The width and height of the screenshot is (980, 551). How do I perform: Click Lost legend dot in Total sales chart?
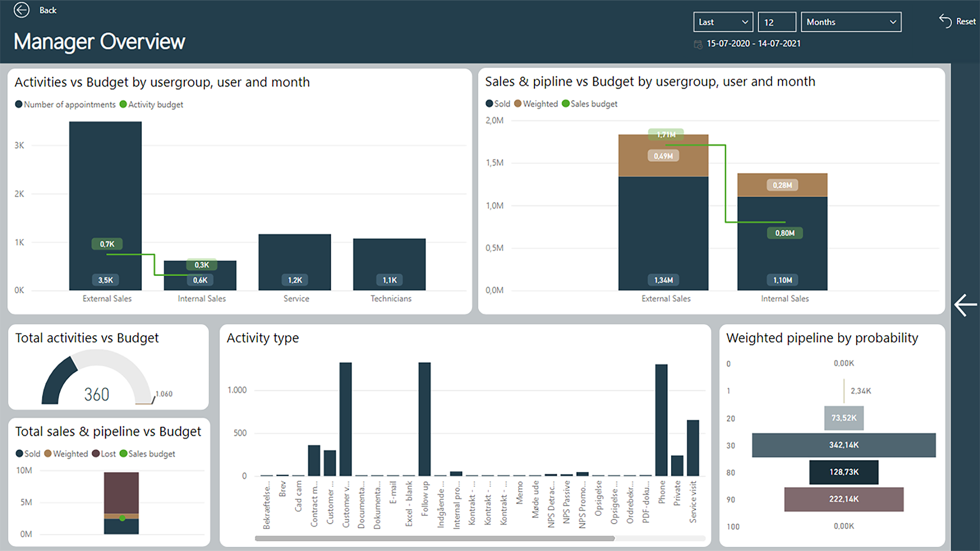click(x=95, y=454)
